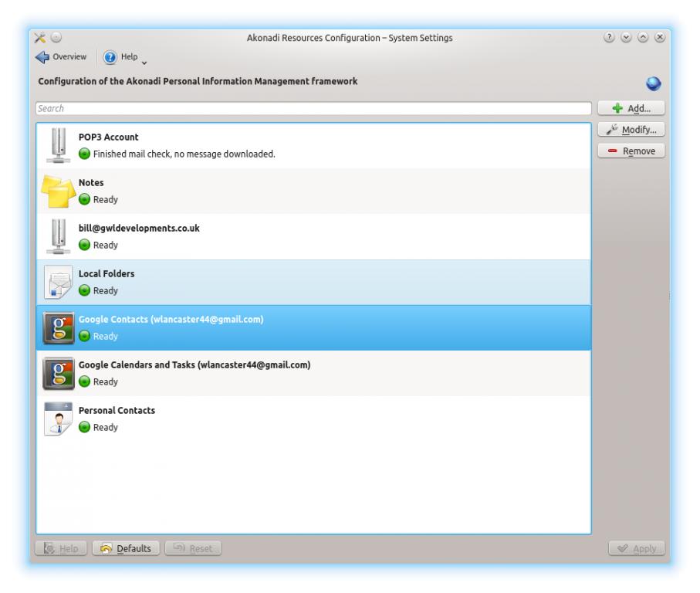Click the Local Folders mail icon

(58, 282)
